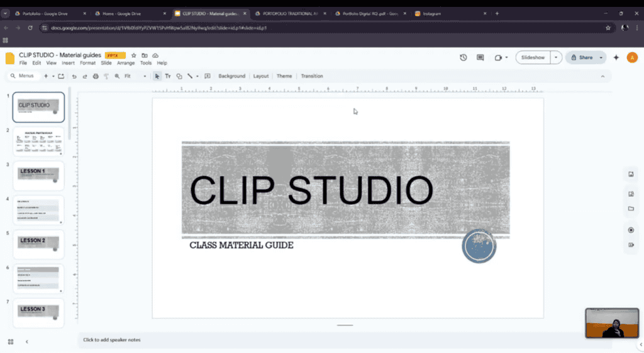Open the grid view icon at bottom left

[11, 342]
